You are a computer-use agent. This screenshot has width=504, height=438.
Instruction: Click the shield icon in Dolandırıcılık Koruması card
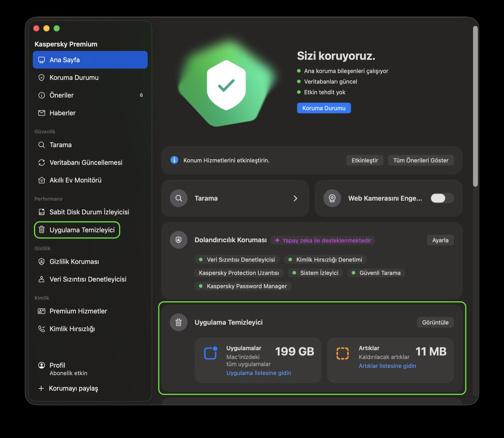pyautogui.click(x=178, y=240)
